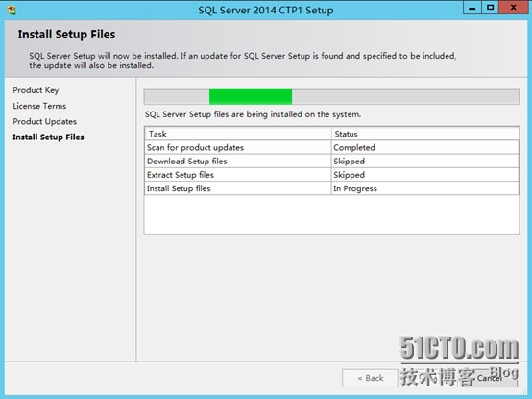The image size is (532, 399).
Task: Click the SQL Server setup title bar icon
Action: click(x=12, y=10)
